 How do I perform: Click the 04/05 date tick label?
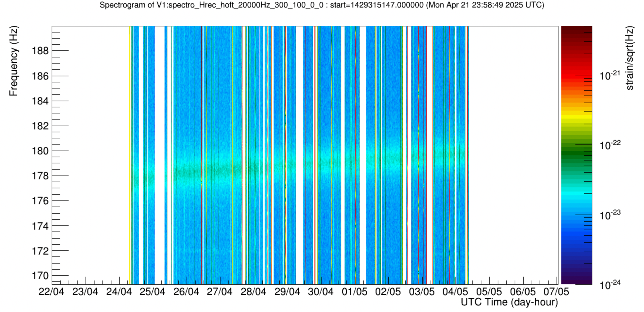(x=455, y=292)
